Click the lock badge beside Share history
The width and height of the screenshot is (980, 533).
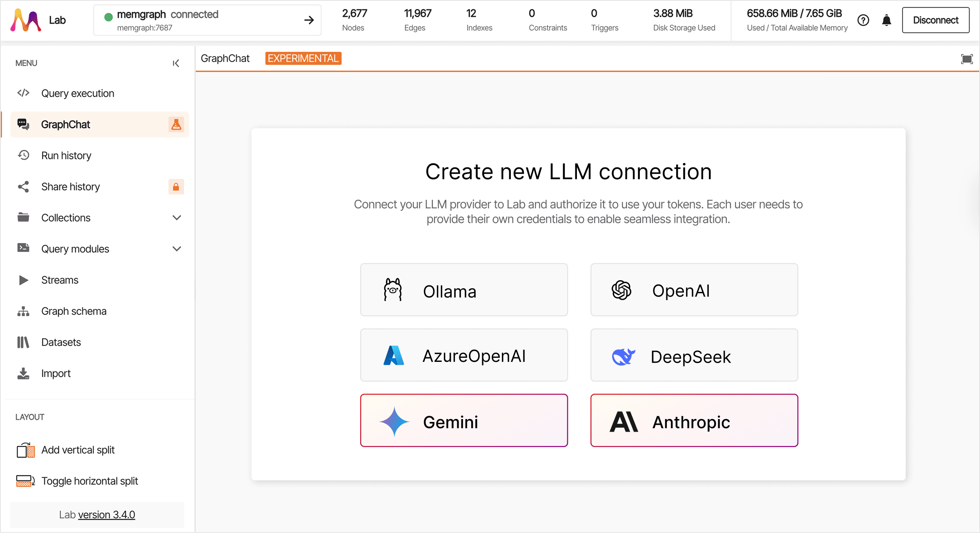(176, 187)
